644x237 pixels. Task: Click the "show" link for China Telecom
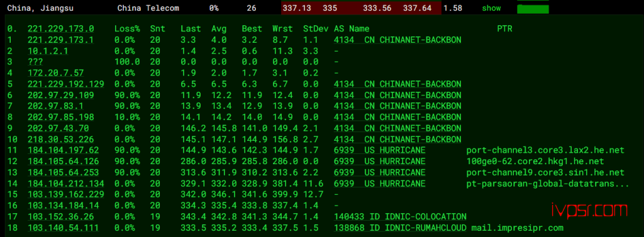tap(491, 8)
